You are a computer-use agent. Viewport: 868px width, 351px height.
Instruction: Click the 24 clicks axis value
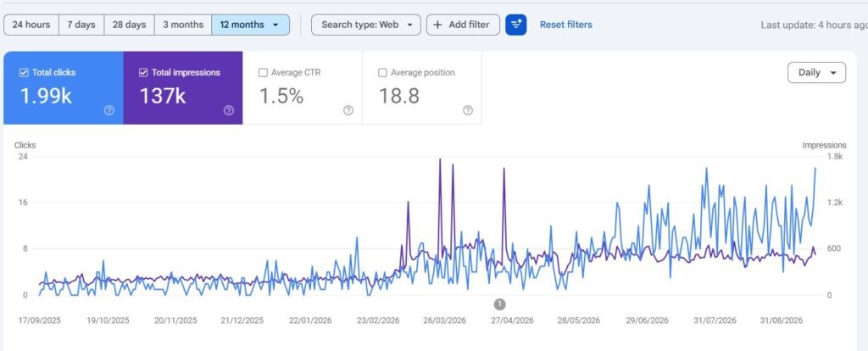pyautogui.click(x=23, y=157)
